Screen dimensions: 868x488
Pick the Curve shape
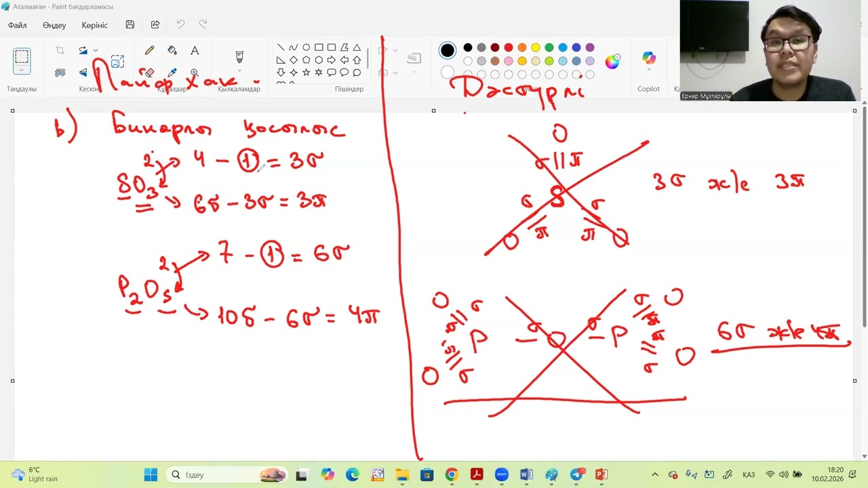click(293, 47)
